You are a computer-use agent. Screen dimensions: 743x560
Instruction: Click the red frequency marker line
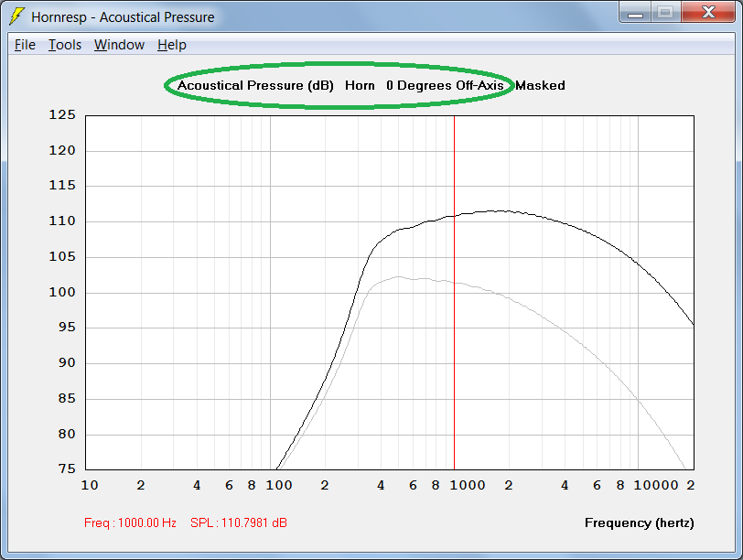tap(454, 292)
